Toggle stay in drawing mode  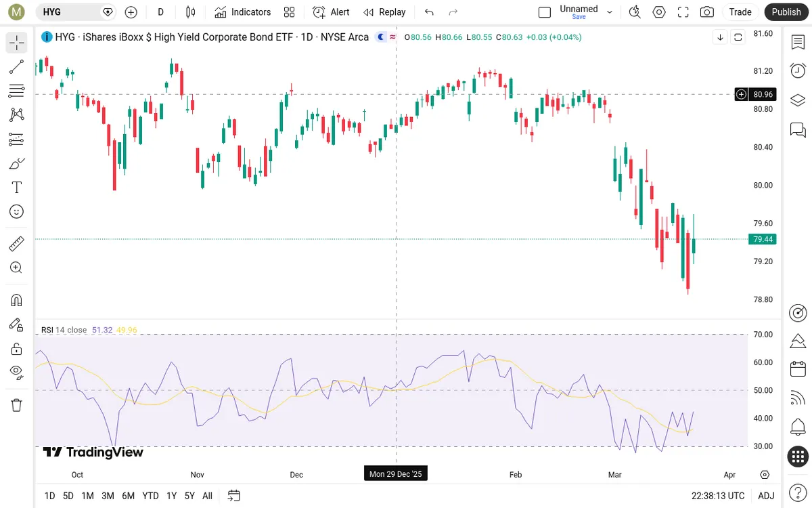(17, 324)
